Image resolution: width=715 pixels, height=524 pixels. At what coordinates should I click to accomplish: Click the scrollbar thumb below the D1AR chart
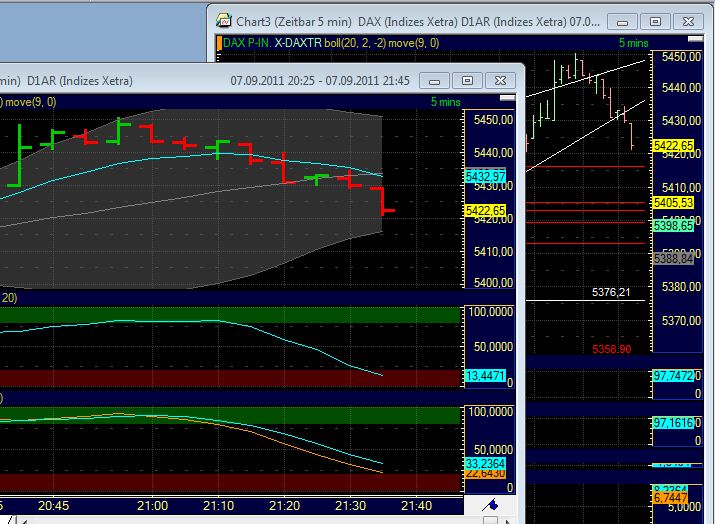(490, 520)
